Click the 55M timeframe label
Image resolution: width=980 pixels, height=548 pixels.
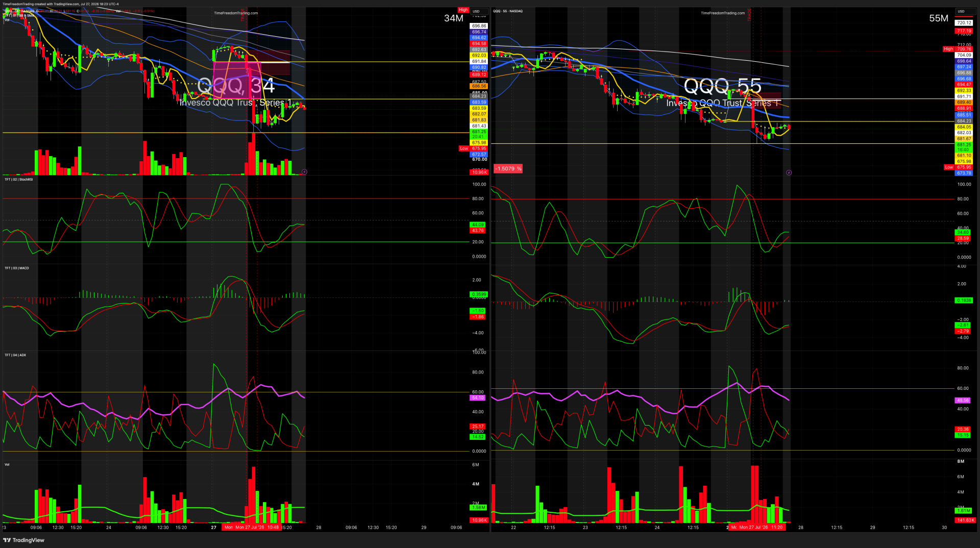coord(939,18)
